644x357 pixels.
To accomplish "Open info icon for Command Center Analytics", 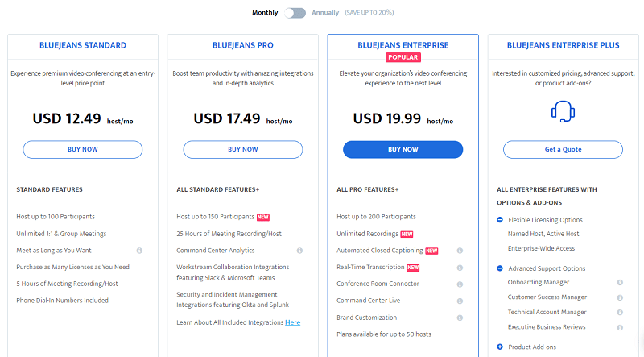I will tap(299, 251).
